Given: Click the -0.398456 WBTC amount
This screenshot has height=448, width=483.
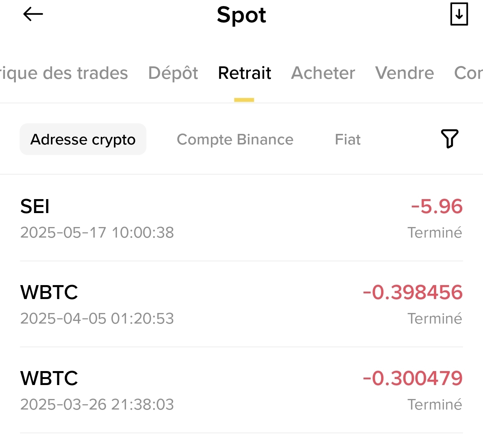Looking at the screenshot, I should (x=412, y=292).
